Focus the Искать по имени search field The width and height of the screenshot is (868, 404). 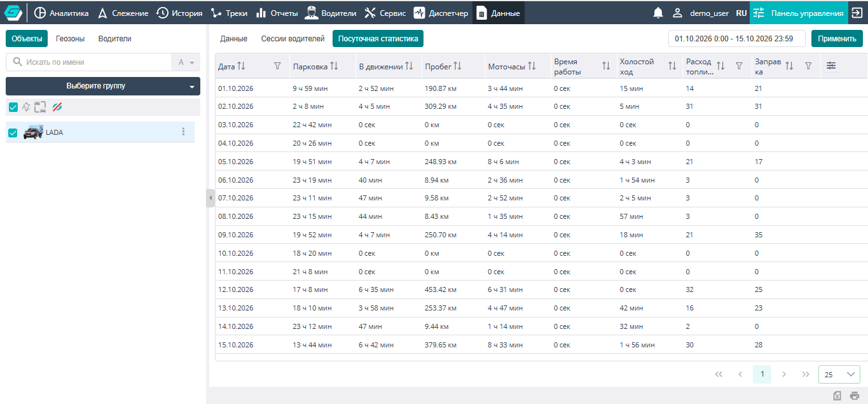coord(88,62)
